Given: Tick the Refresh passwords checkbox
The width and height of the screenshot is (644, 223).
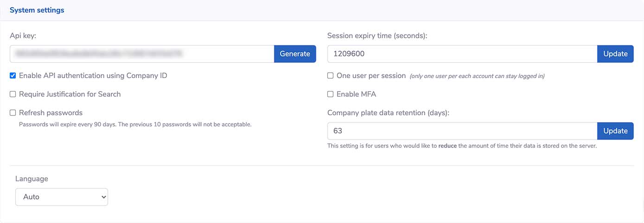Looking at the screenshot, I should pyautogui.click(x=13, y=113).
